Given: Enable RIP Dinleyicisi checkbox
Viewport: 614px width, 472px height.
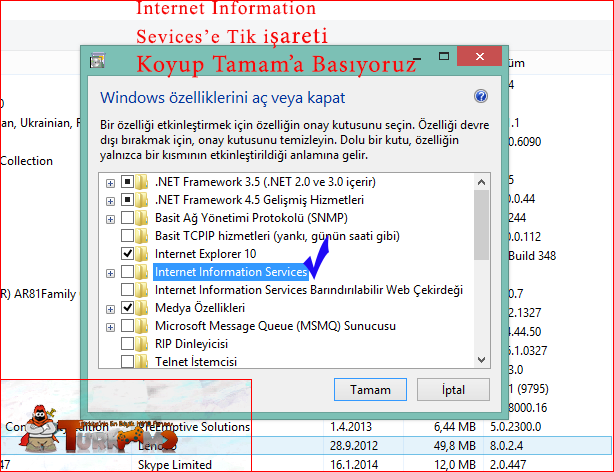Looking at the screenshot, I should click(x=127, y=344).
